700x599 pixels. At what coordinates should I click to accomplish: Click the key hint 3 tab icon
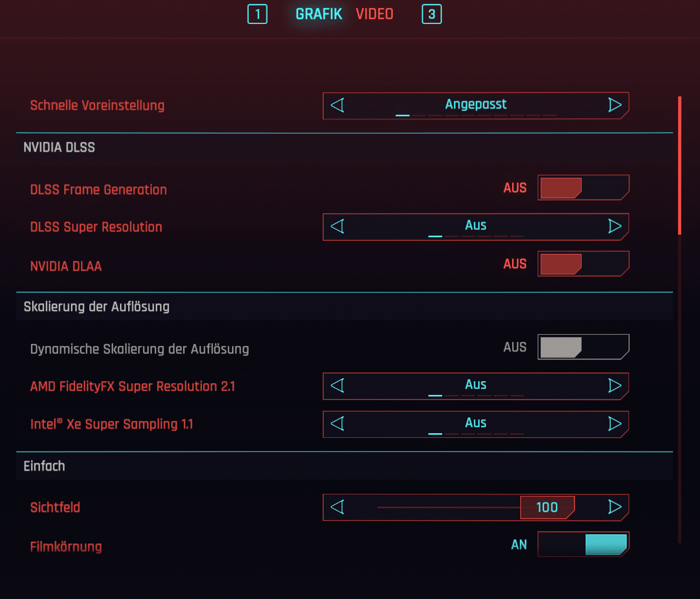tap(431, 14)
